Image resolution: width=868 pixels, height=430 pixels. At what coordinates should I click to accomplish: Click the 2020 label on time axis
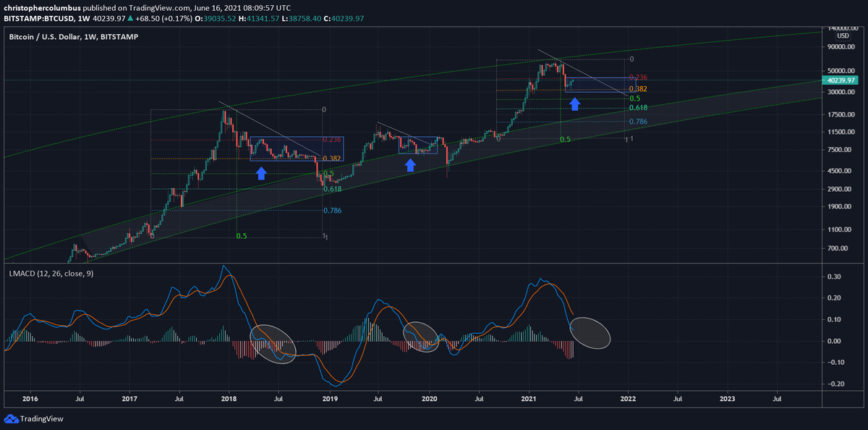[430, 398]
